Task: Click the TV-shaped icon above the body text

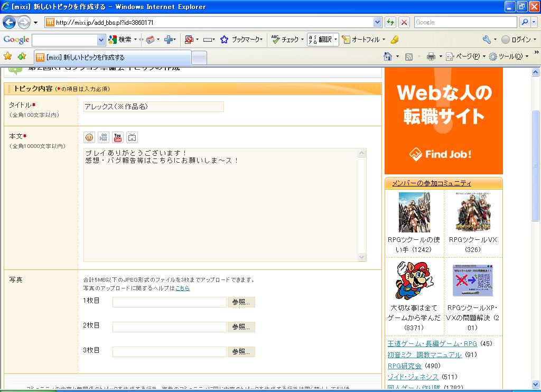Action: 132,137
